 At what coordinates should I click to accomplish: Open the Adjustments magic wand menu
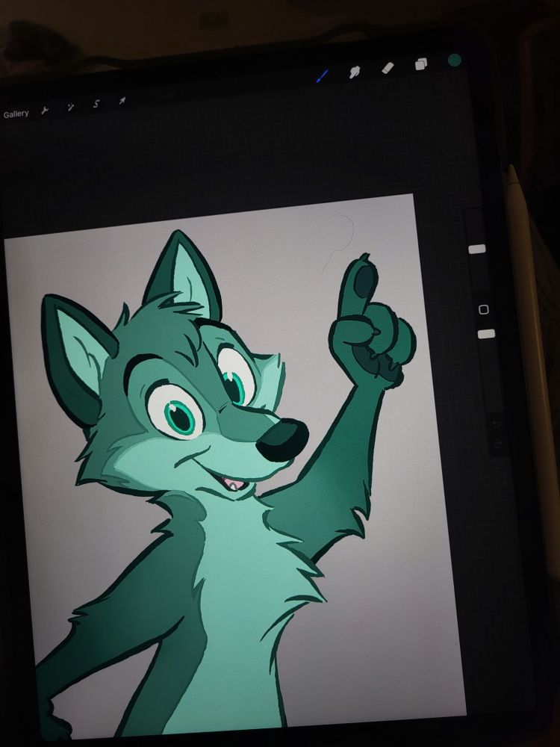click(70, 107)
